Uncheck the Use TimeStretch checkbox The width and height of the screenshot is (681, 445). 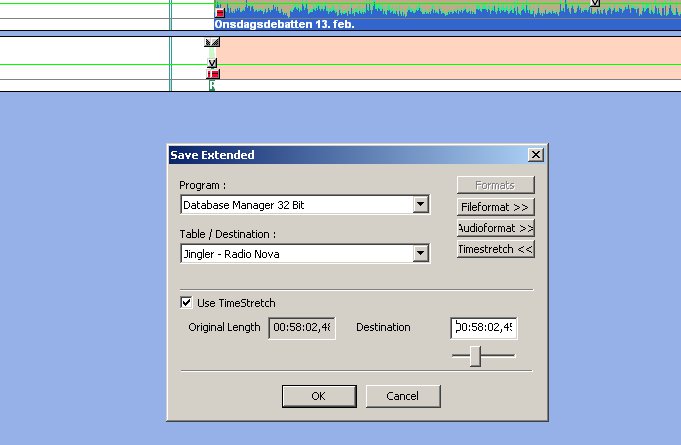point(186,303)
